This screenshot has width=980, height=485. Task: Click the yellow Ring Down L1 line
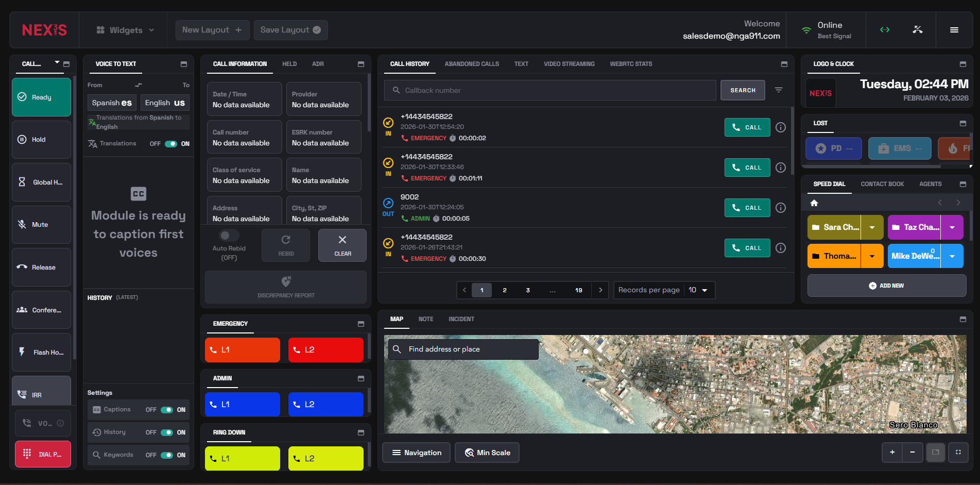click(242, 458)
